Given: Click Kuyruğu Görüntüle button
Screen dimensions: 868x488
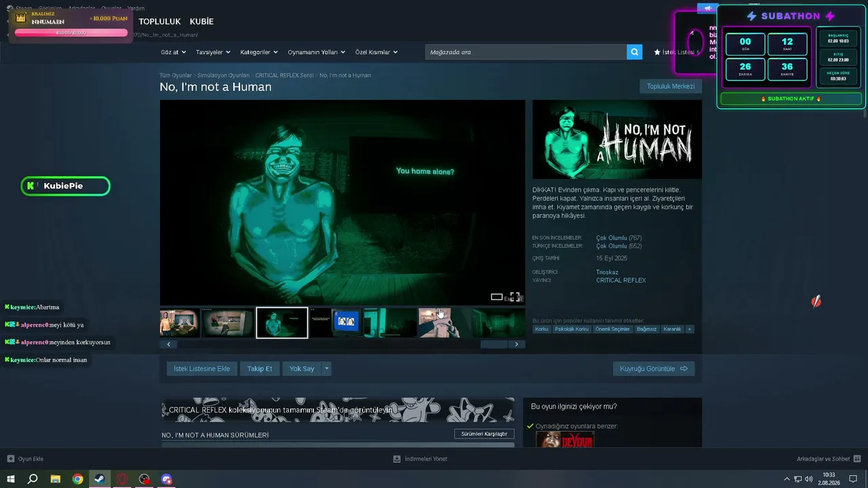Looking at the screenshot, I should [x=654, y=369].
